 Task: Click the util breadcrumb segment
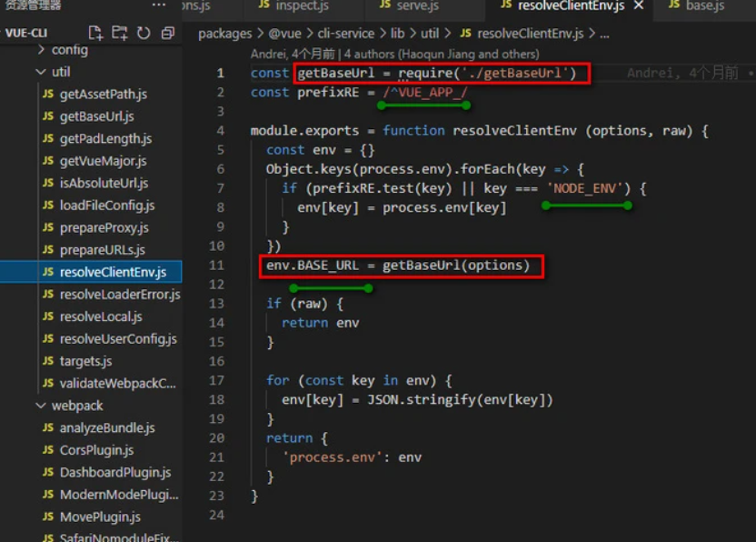[x=430, y=34]
